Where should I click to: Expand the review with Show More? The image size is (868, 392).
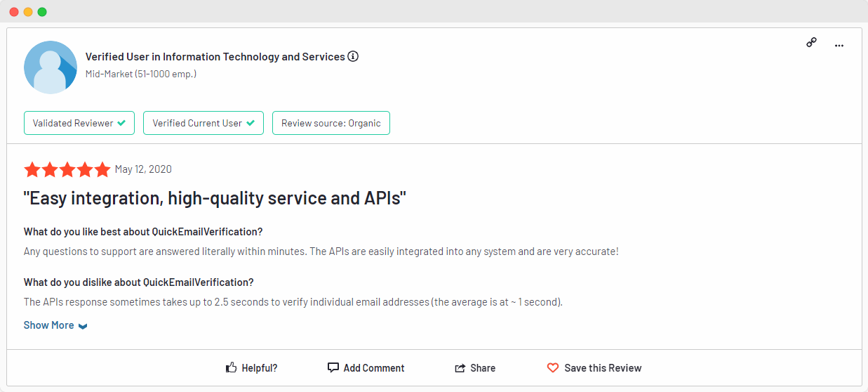click(x=48, y=325)
